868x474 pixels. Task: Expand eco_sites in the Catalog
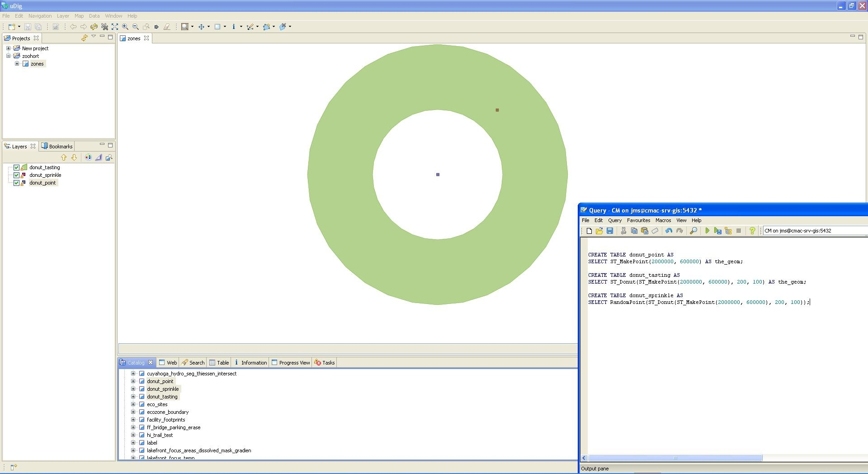coord(133,404)
